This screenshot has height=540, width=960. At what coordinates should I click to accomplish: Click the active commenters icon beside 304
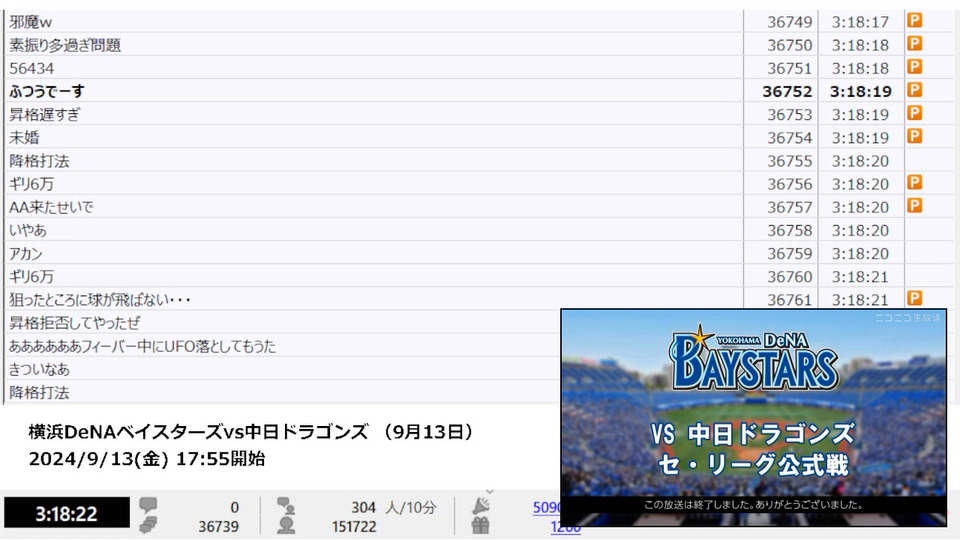click(x=285, y=505)
